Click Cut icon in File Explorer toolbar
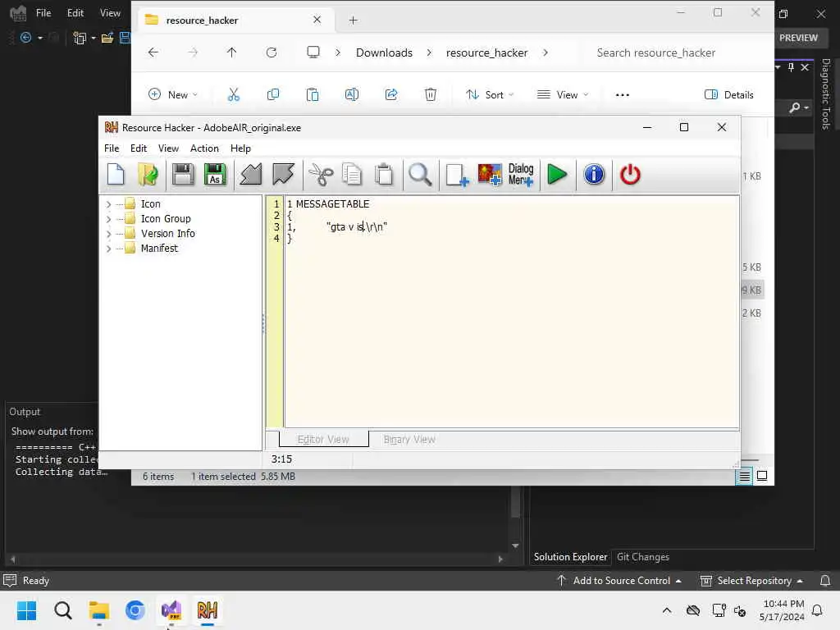 tap(234, 95)
